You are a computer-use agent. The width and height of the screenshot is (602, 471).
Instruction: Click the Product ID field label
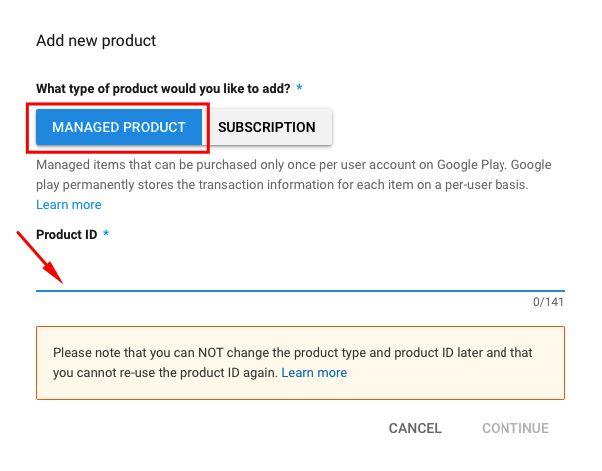67,235
